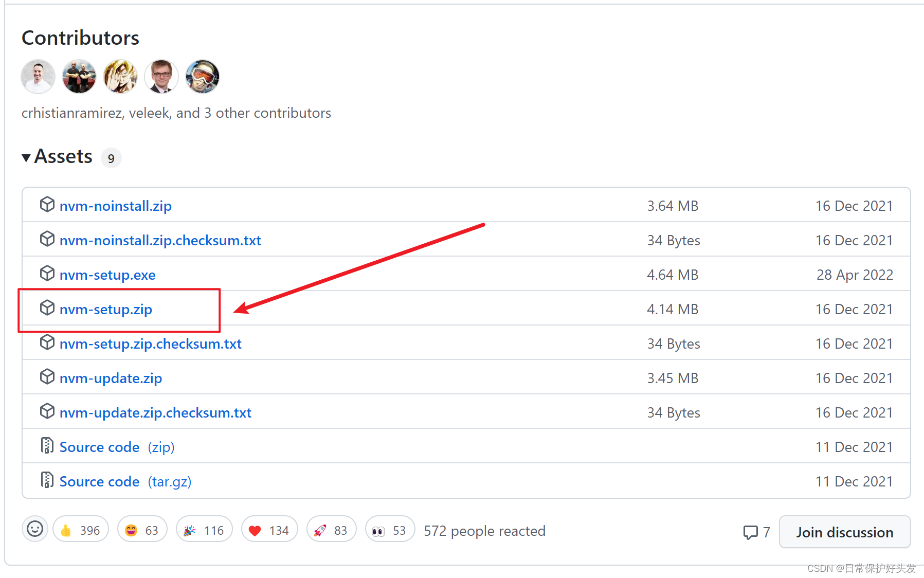Toggle laugh reaction with 63

[x=142, y=530]
